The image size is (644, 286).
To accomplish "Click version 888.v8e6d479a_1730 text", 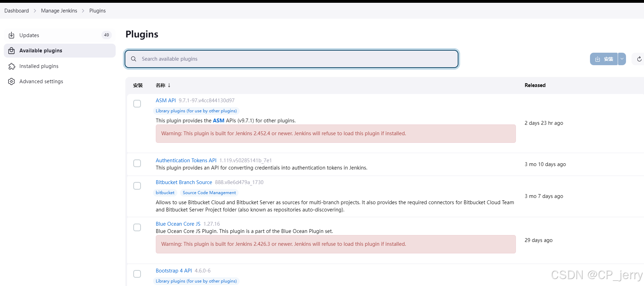I will (239, 182).
